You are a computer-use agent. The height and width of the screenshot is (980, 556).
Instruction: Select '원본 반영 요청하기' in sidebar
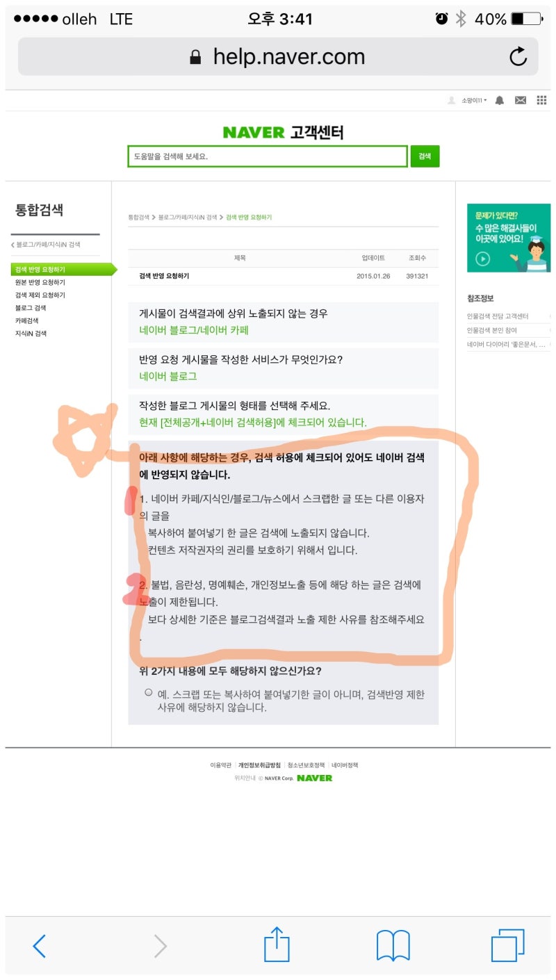click(40, 282)
